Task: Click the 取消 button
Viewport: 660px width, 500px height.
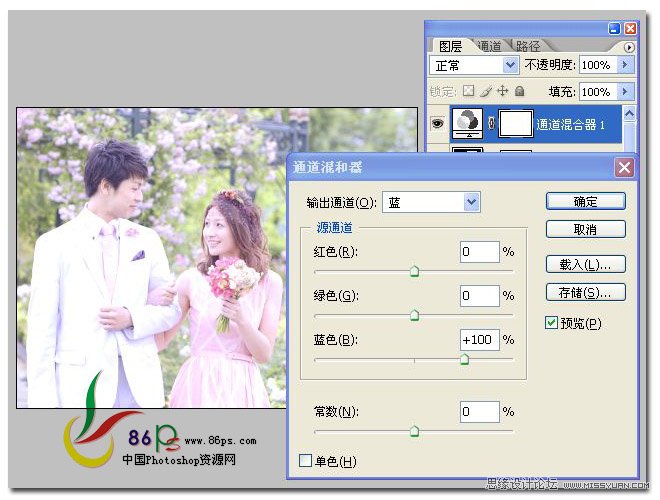Action: [585, 229]
